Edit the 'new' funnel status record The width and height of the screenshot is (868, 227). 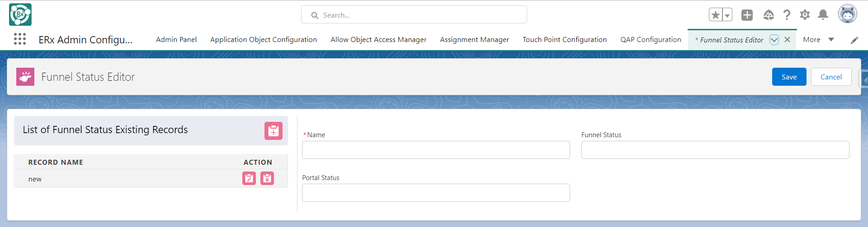click(x=249, y=179)
